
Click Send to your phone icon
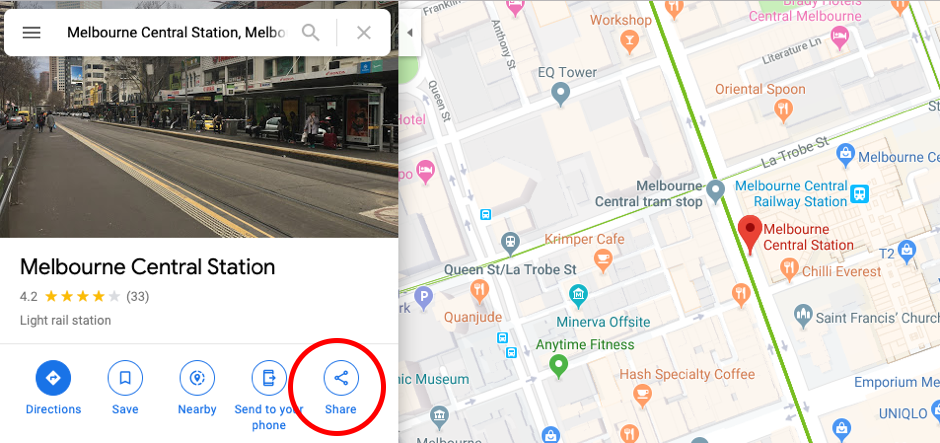pyautogui.click(x=269, y=378)
